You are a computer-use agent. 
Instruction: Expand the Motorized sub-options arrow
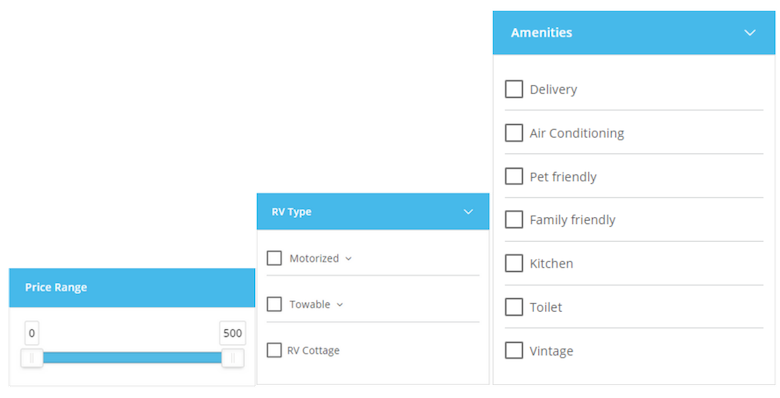pyautogui.click(x=348, y=259)
